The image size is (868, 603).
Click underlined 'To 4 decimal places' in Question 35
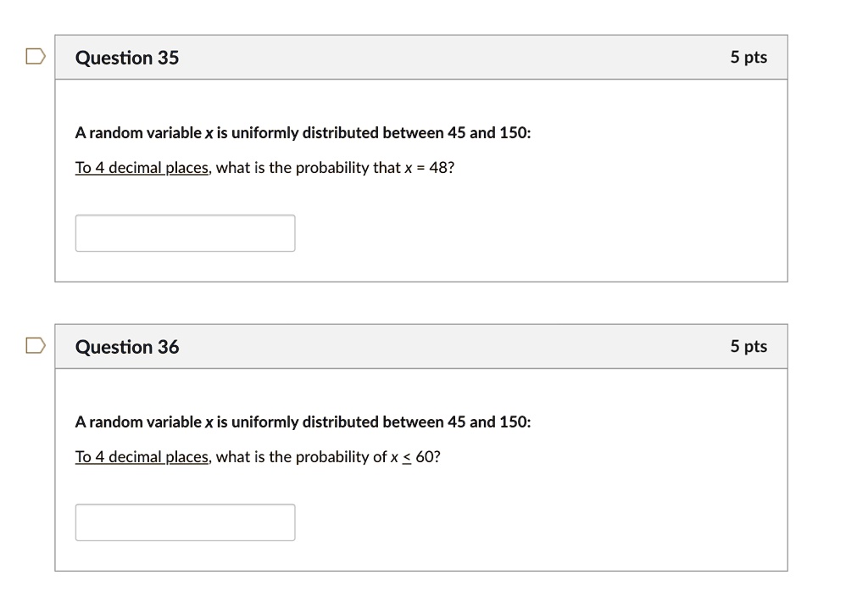pyautogui.click(x=142, y=167)
